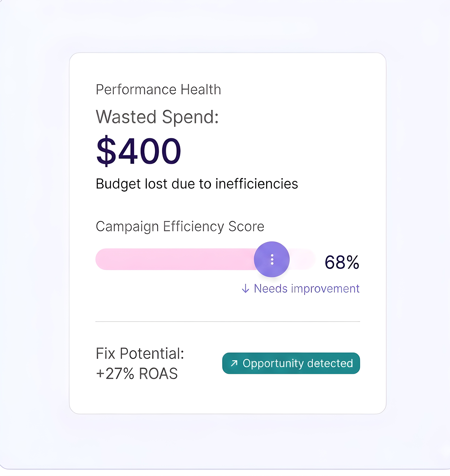Click the Campaign Efficiency Score label
This screenshot has height=476, width=450.
click(x=180, y=226)
